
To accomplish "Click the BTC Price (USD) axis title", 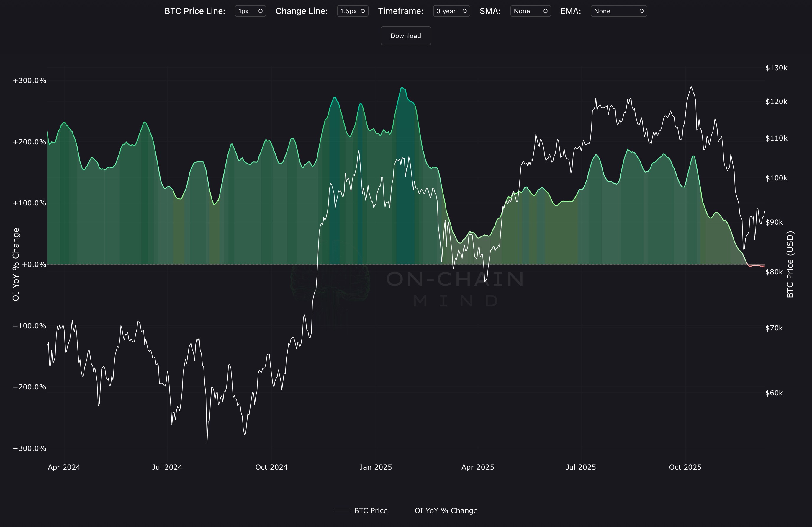I will tap(790, 265).
